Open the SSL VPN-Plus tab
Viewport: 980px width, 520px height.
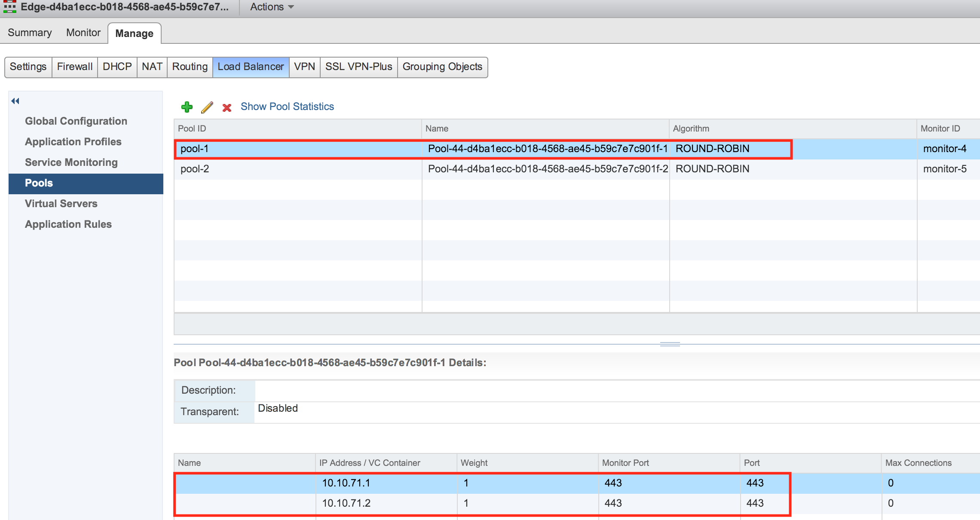click(358, 67)
